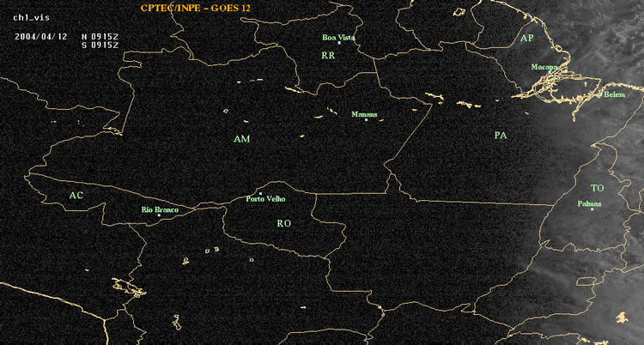Screen dimensions: 644x345
Task: Click the CPTEC/INPE - GOES 12 title
Action: point(195,8)
